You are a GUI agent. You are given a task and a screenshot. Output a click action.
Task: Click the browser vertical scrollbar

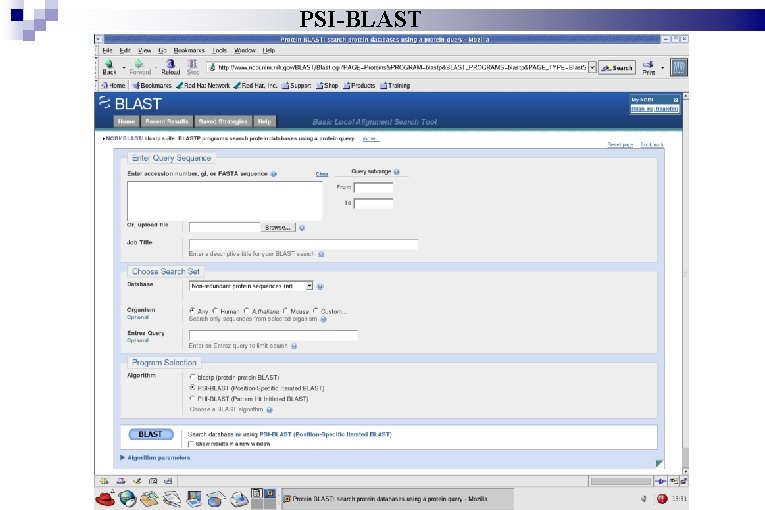(685, 284)
